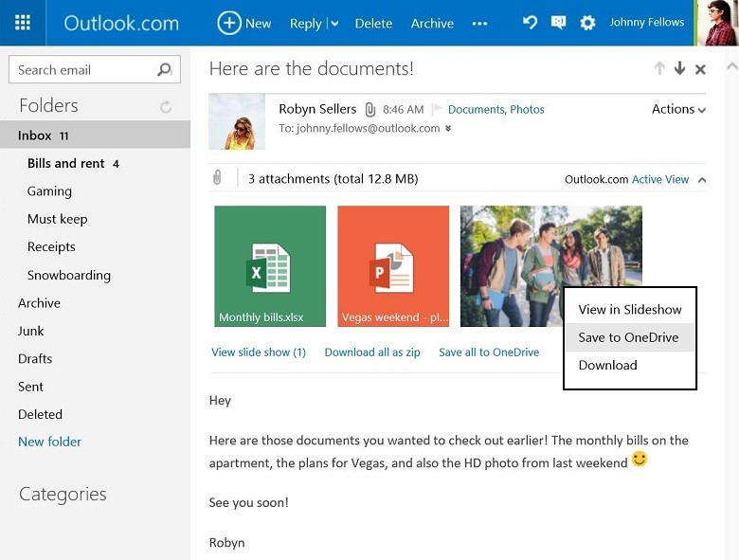This screenshot has height=560, width=739.
Task: Toggle the flag on this message
Action: [x=437, y=110]
